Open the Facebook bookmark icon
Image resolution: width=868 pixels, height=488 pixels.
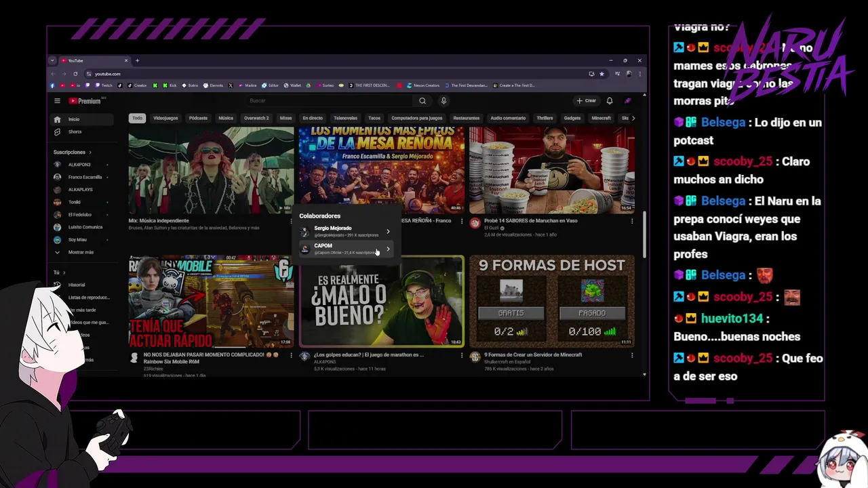point(53,85)
